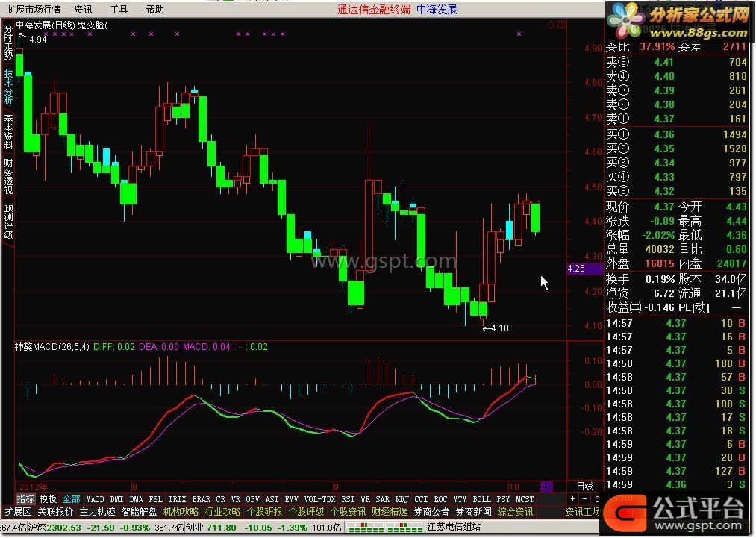This screenshot has height=538, width=756.
Task: Switch indicator to KDJ
Action: pos(402,499)
